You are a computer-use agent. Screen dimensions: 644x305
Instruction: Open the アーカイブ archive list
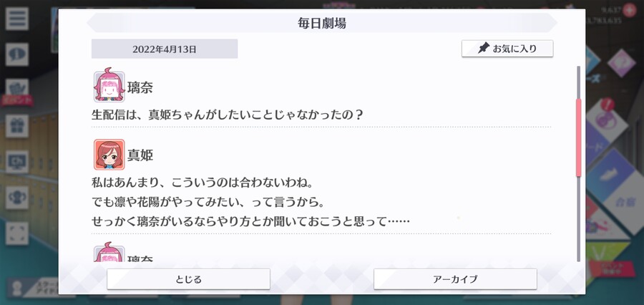(455, 279)
